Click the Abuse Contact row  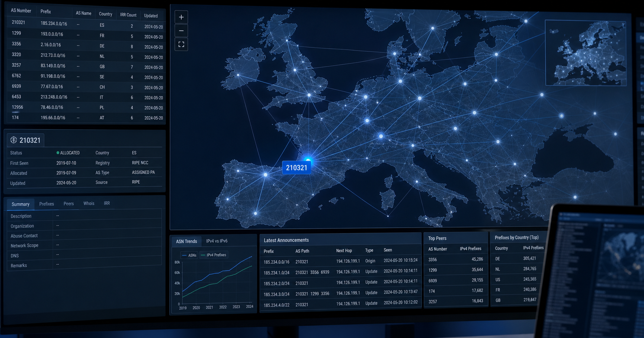coord(84,236)
